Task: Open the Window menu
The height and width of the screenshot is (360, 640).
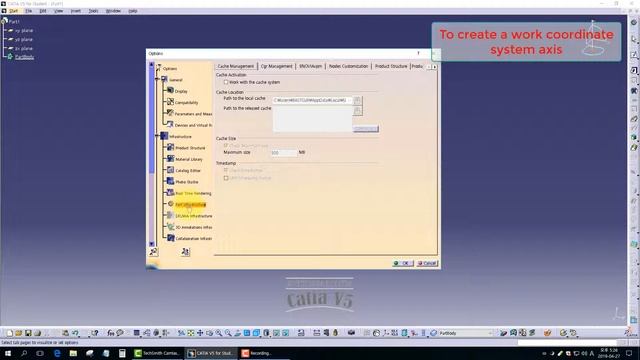Action: coord(113,11)
